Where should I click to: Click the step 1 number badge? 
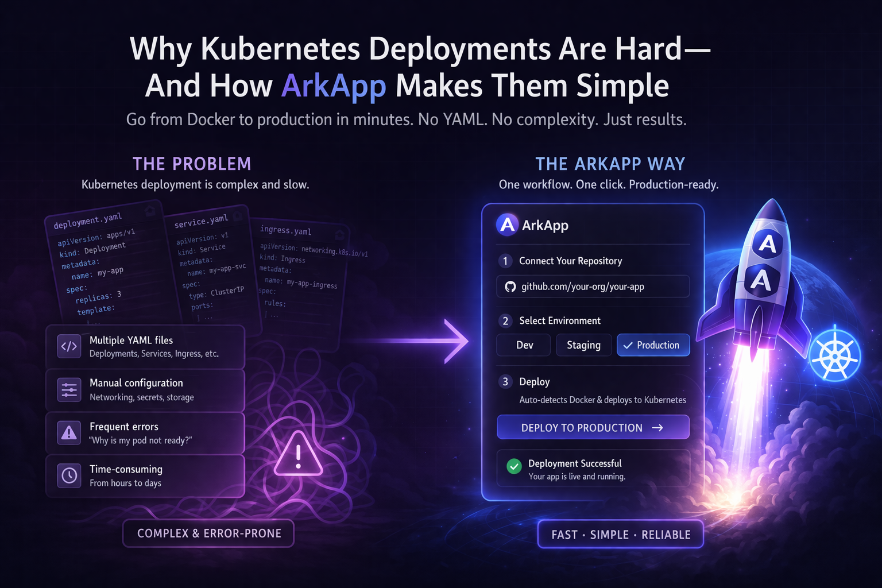click(x=505, y=261)
